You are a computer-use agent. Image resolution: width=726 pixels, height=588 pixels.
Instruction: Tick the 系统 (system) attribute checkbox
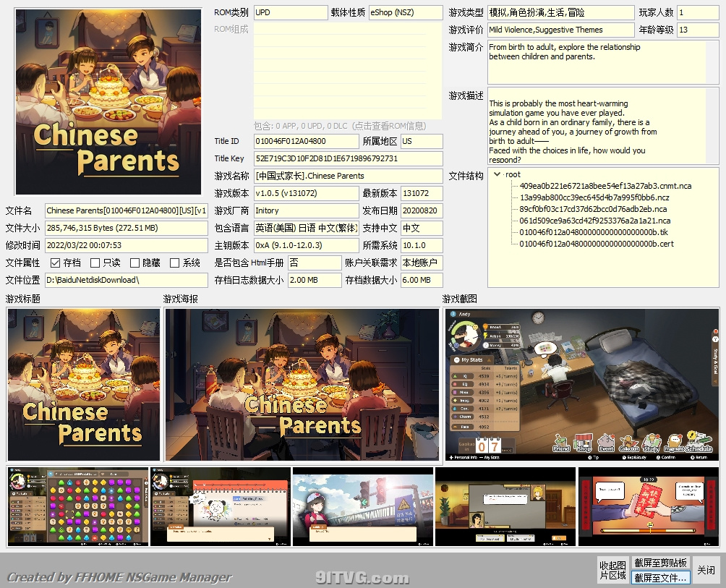point(174,263)
